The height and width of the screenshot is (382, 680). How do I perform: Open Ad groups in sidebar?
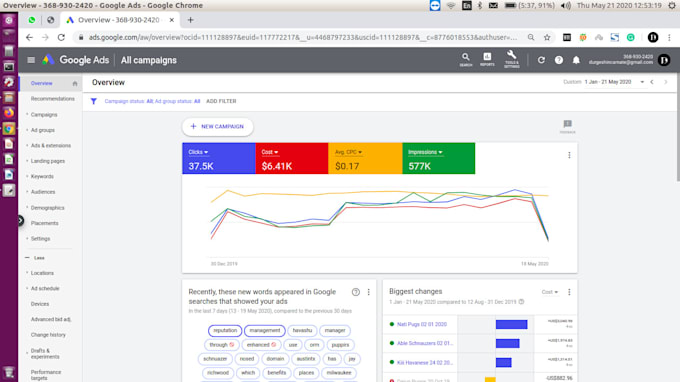[42, 130]
